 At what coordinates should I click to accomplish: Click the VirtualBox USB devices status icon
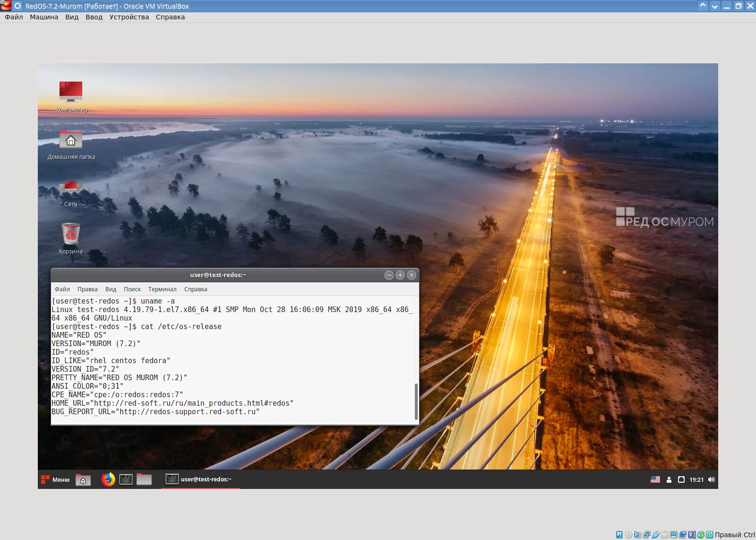[656, 535]
